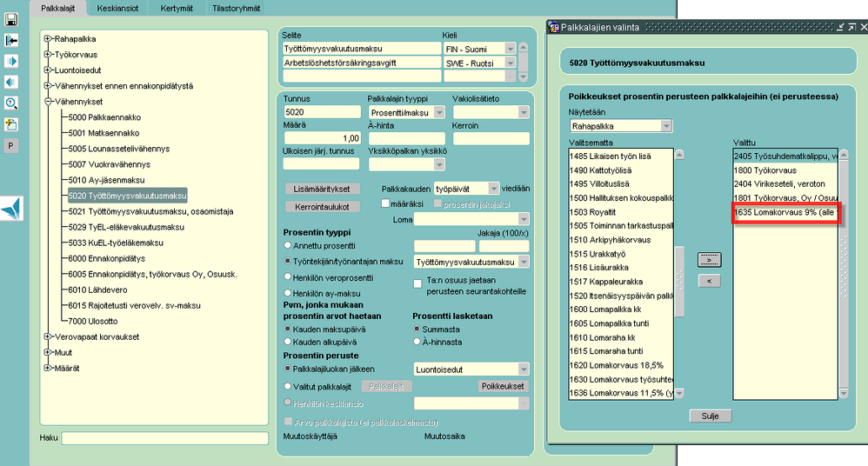The width and height of the screenshot is (868, 466).
Task: Toggle Ta:n osuus jaetaan checkbox
Action: 417,284
